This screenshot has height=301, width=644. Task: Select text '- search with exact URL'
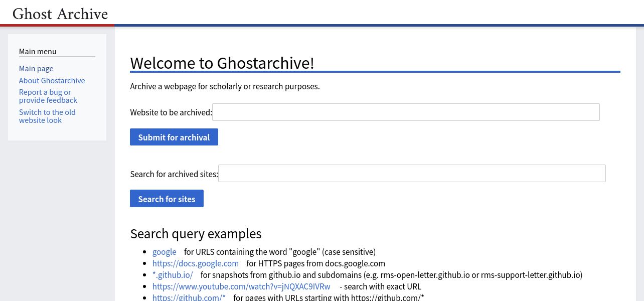click(380, 286)
